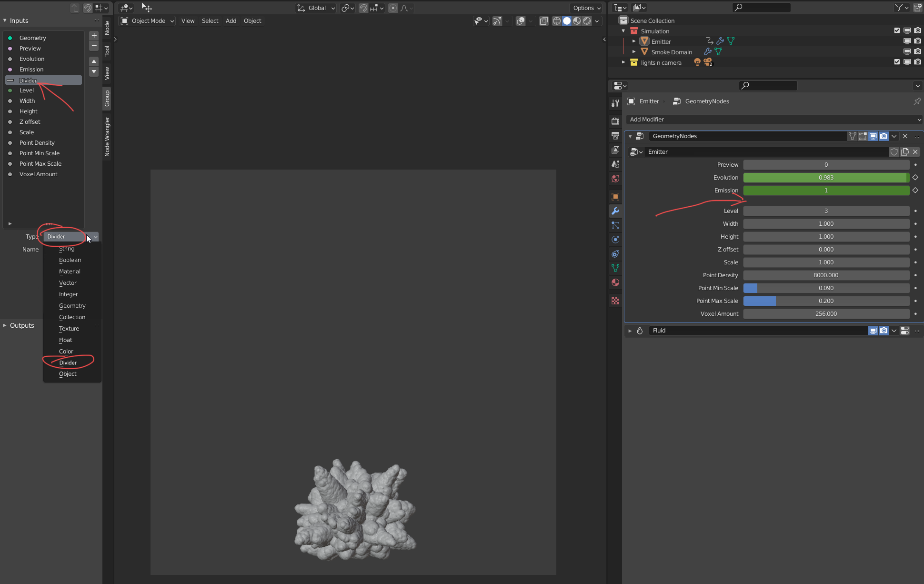
Task: Open the Global transform orientation dropdown
Action: (316, 8)
